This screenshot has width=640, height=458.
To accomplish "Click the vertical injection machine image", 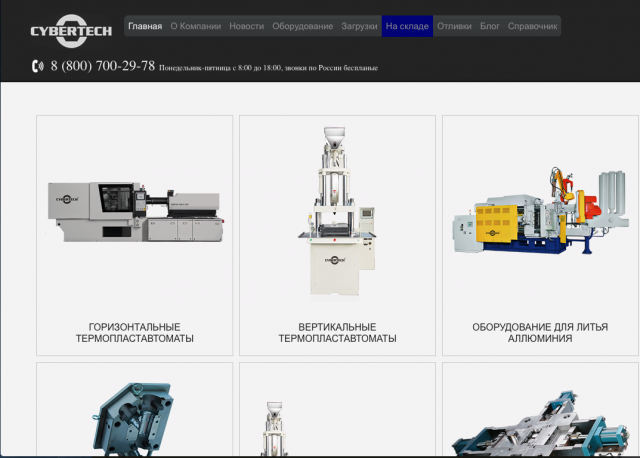I will coord(337,211).
